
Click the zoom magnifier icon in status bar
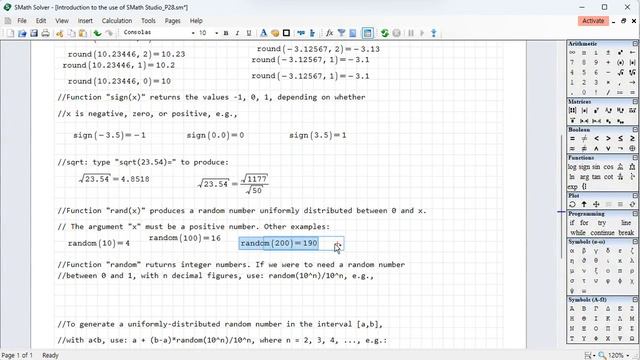coord(602,356)
